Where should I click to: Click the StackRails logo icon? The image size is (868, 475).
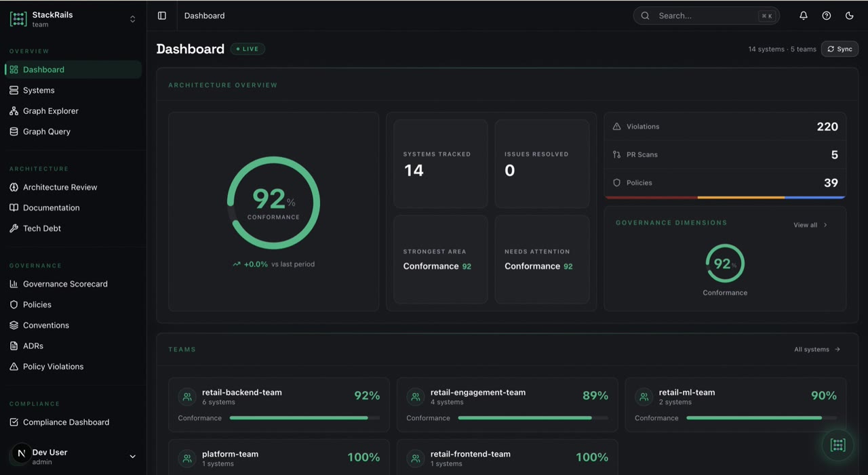[x=18, y=19]
